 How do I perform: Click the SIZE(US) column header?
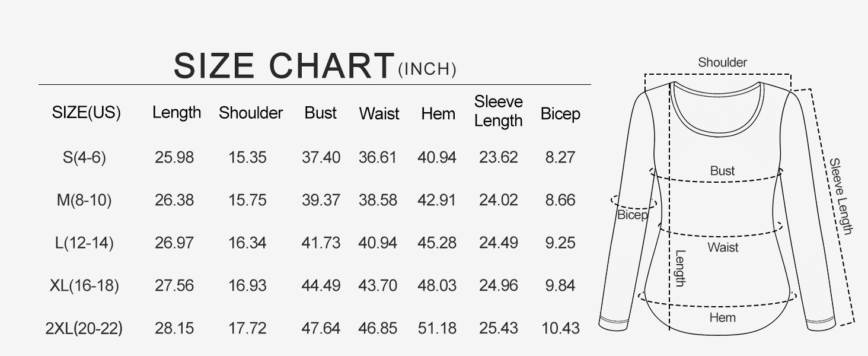point(87,113)
